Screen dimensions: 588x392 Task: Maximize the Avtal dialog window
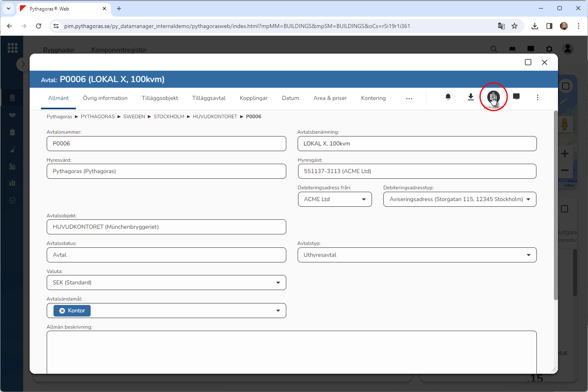(x=528, y=62)
